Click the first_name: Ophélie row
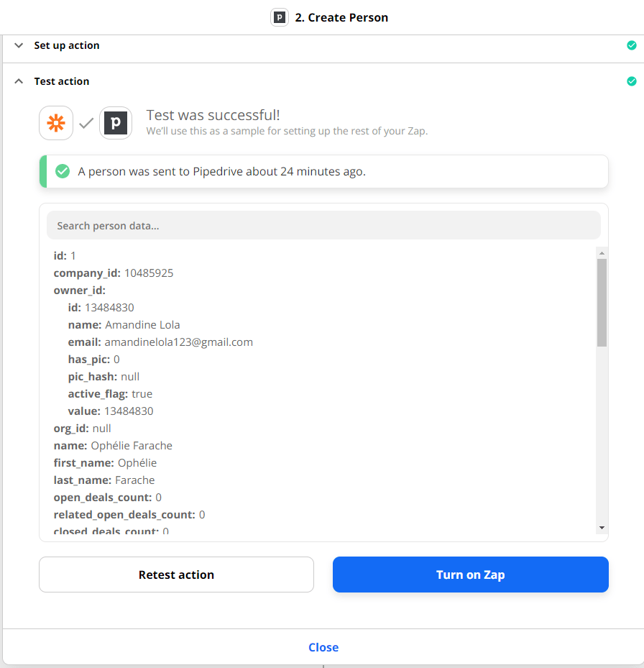Viewport: 644px width, 668px height. click(x=105, y=463)
